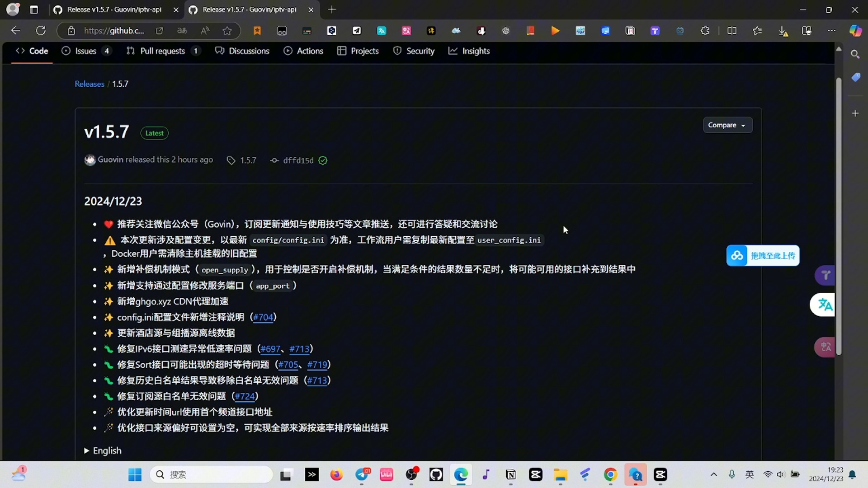868x488 pixels.
Task: Close the active Release v1.5.7 tab
Action: point(311,9)
